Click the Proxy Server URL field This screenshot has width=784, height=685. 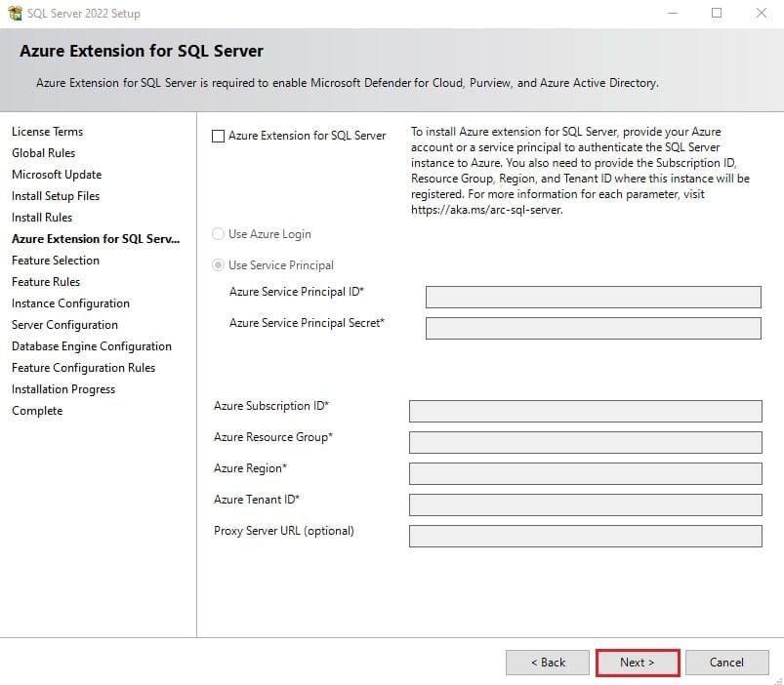[x=585, y=536]
